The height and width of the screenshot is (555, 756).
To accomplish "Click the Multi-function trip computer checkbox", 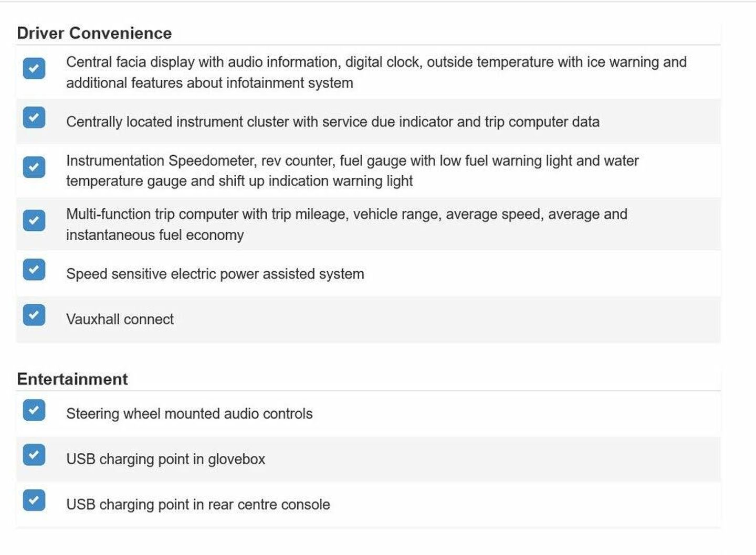I will (34, 220).
